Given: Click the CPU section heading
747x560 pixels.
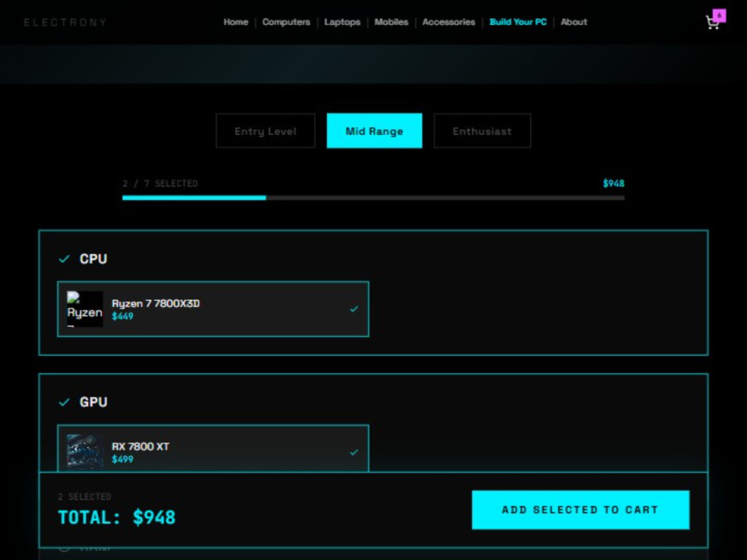Looking at the screenshot, I should coord(93,259).
